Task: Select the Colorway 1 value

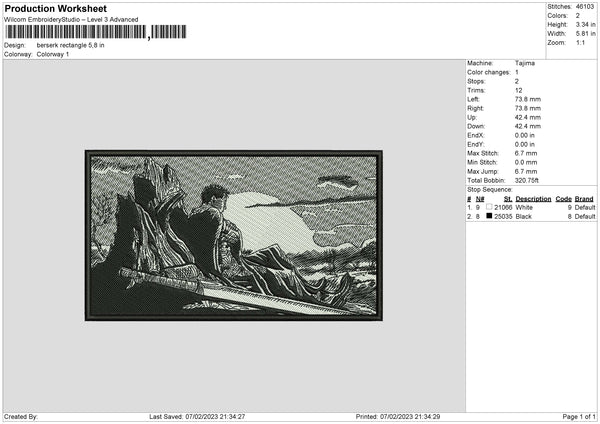Action: point(53,54)
